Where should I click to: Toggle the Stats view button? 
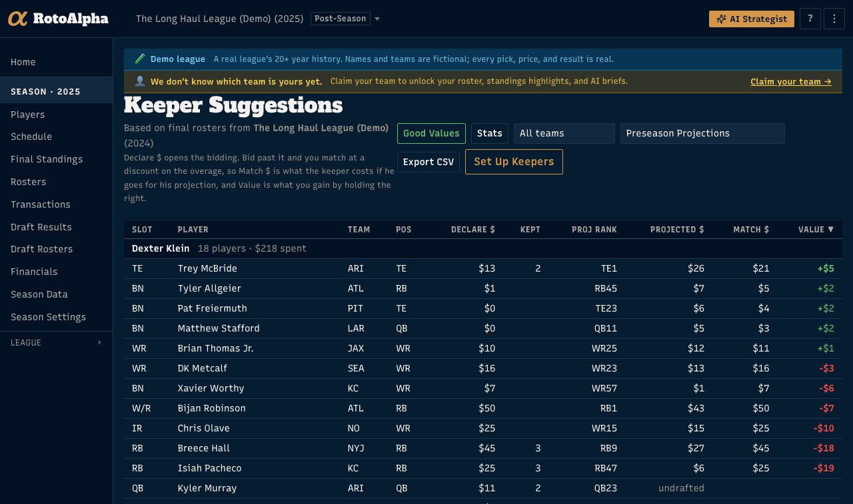click(490, 133)
